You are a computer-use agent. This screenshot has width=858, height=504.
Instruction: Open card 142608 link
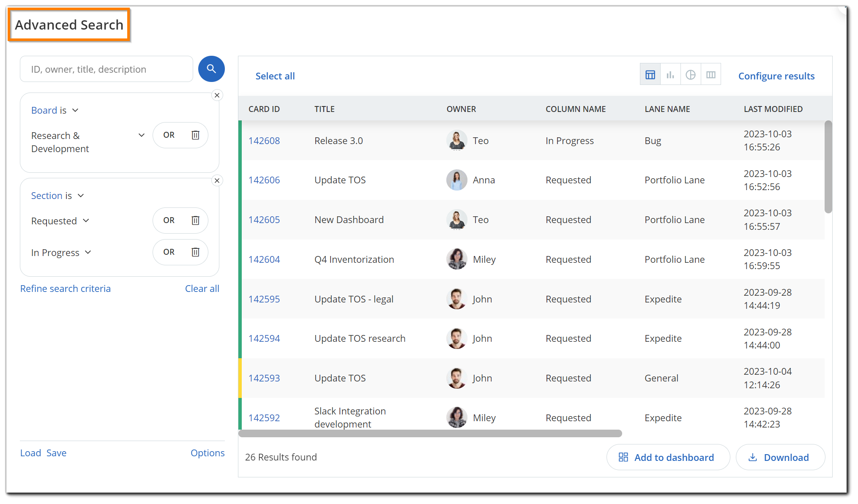[x=264, y=141]
